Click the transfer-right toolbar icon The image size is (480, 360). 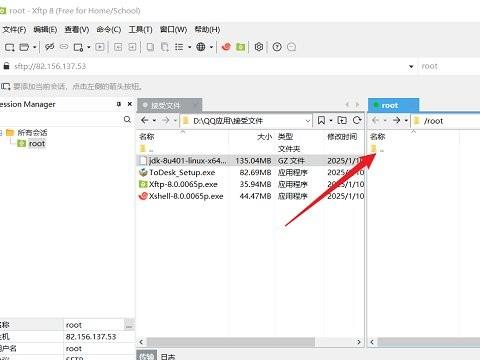[x=132, y=47]
